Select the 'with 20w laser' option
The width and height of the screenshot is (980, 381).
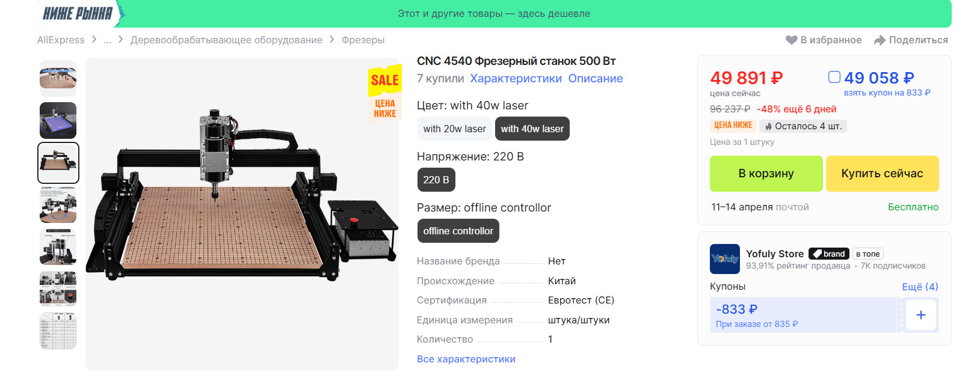coord(454,129)
